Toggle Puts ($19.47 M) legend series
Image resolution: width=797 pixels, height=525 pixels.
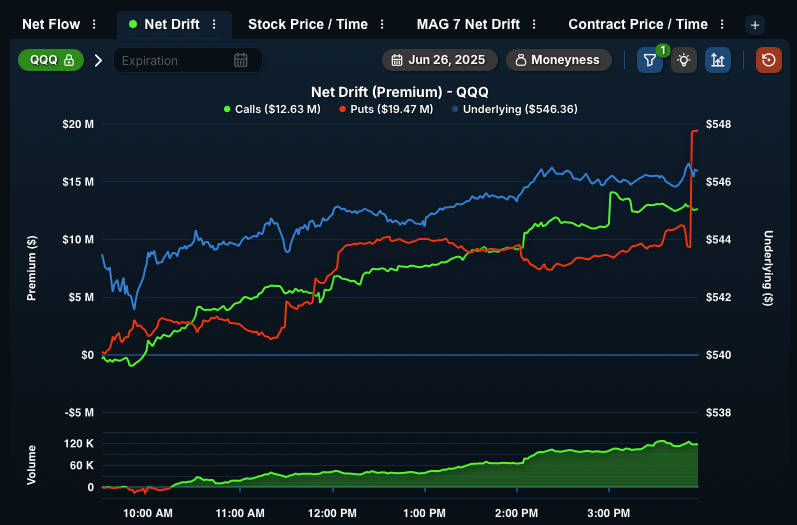coord(386,109)
